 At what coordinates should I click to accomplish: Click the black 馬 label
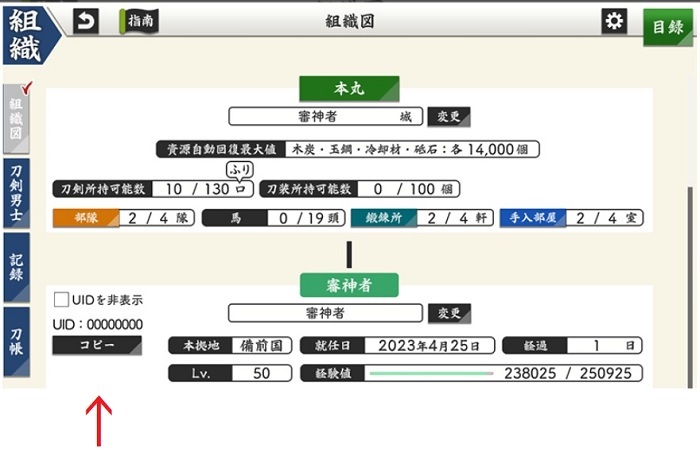(x=235, y=218)
